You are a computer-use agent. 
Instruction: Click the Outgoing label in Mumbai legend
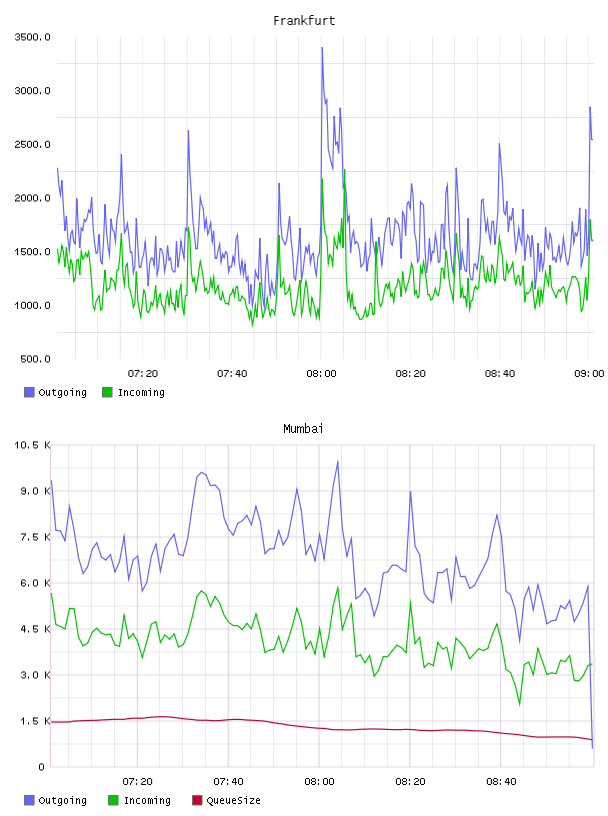pos(62,800)
